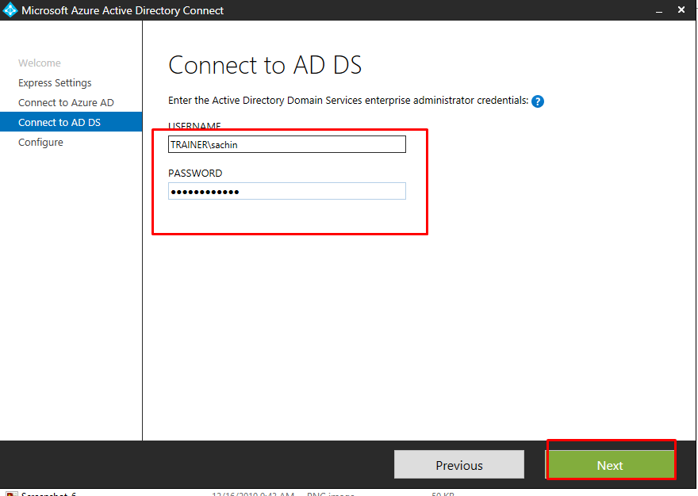Go to the Welcome step
The height and width of the screenshot is (496, 698).
pyautogui.click(x=39, y=63)
